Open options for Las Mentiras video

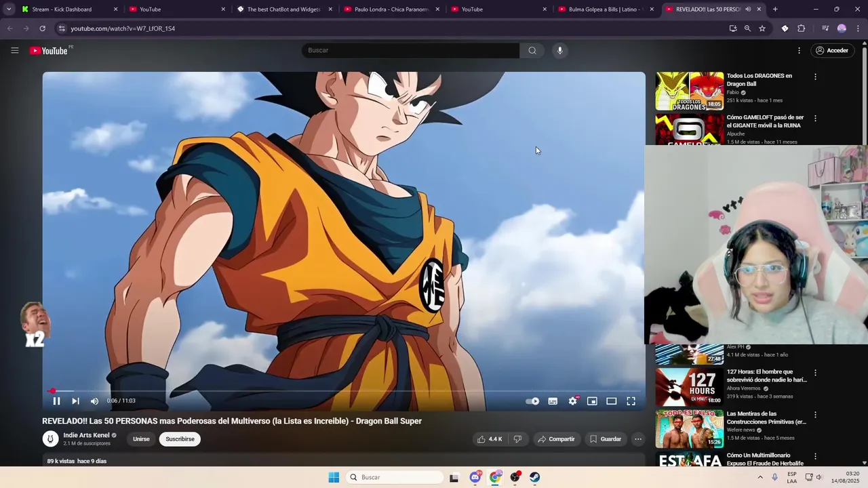(x=815, y=415)
